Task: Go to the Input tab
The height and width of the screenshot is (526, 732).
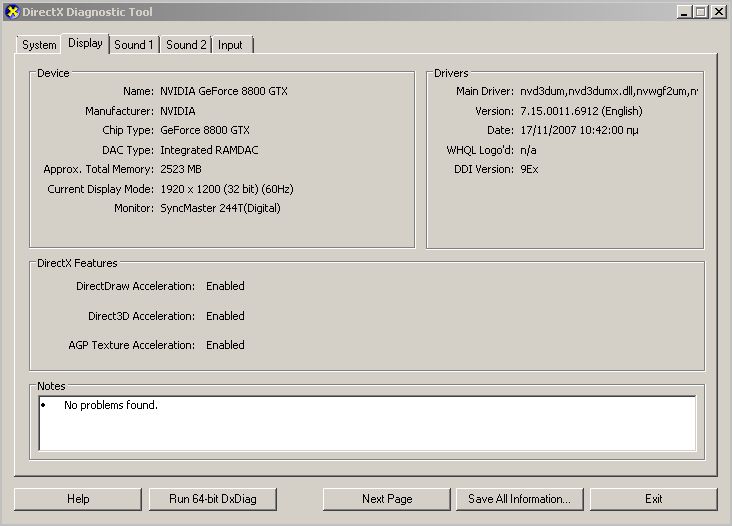Action: pyautogui.click(x=230, y=45)
